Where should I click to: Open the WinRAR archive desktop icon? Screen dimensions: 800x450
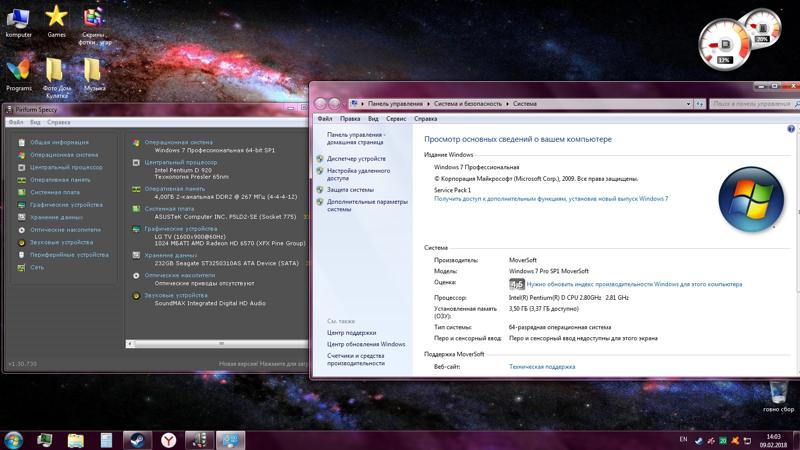click(x=94, y=26)
